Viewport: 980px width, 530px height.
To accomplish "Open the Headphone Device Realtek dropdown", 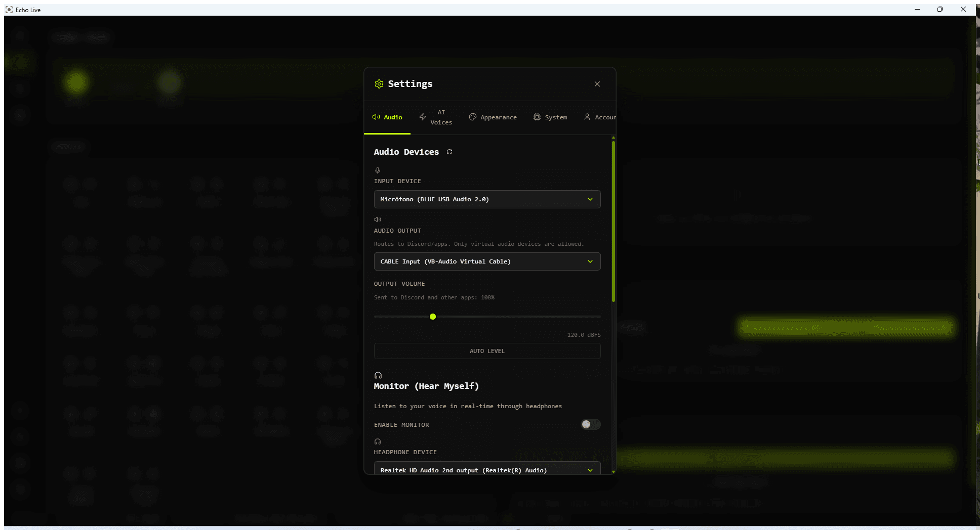I will point(487,468).
